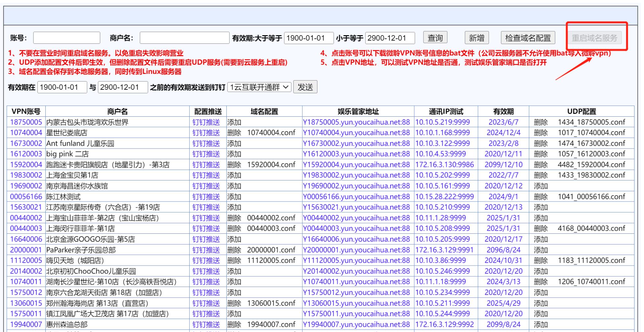Delete UDP config 4168_00440003.conf
This screenshot has width=644, height=332.
pyautogui.click(x=541, y=228)
